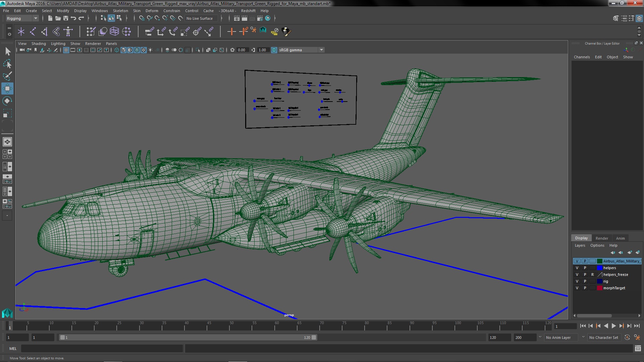Toggle visibility of rig layer

pyautogui.click(x=577, y=281)
